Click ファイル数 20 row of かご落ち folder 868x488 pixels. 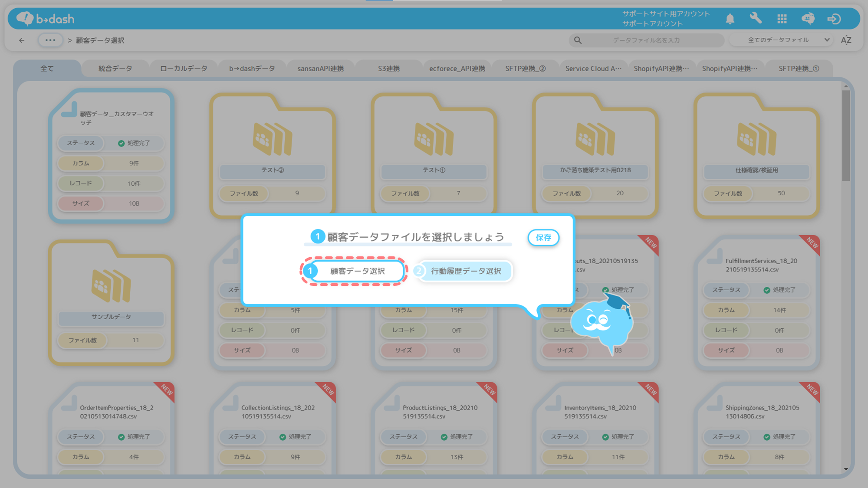pos(595,193)
